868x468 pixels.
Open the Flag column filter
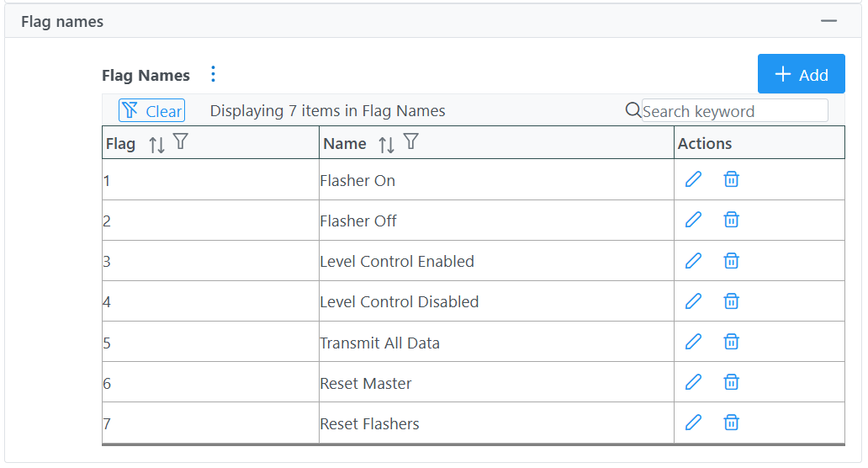[181, 141]
